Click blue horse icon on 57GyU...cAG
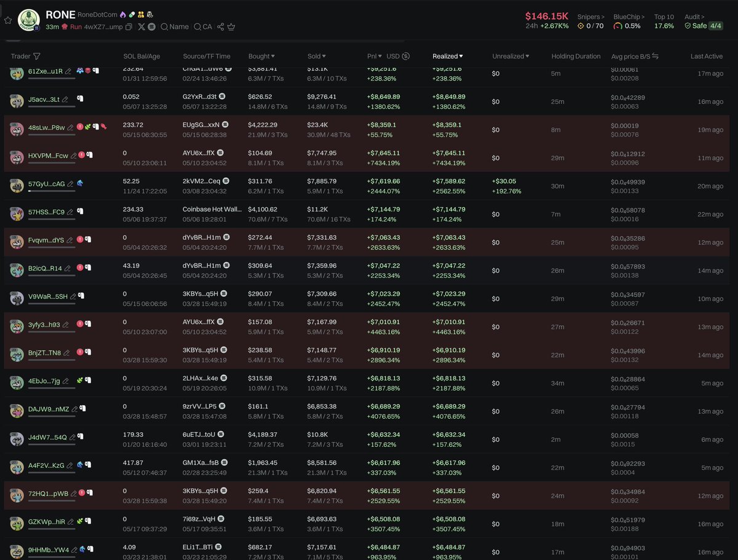The image size is (738, 560). coord(80,183)
